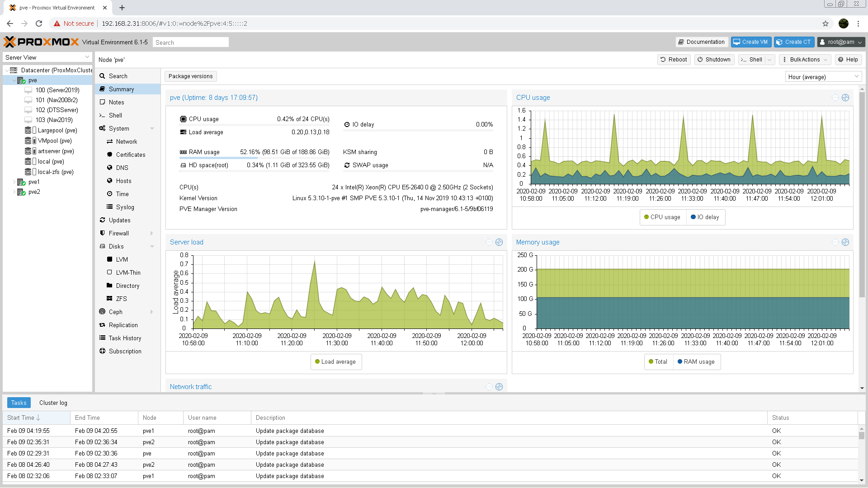Open ZFS disk view
868x488 pixels.
[121, 299]
